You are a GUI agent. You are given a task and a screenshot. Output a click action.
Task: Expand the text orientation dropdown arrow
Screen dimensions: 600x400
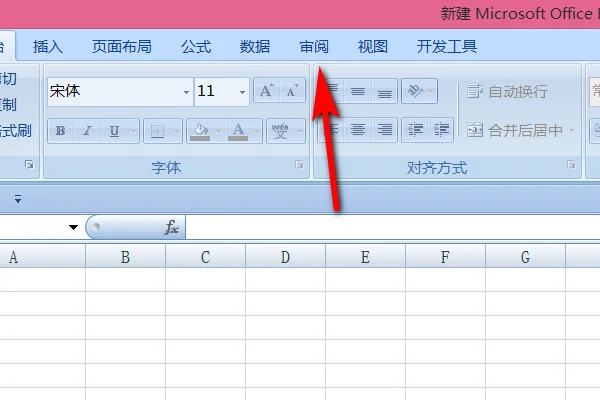click(431, 91)
